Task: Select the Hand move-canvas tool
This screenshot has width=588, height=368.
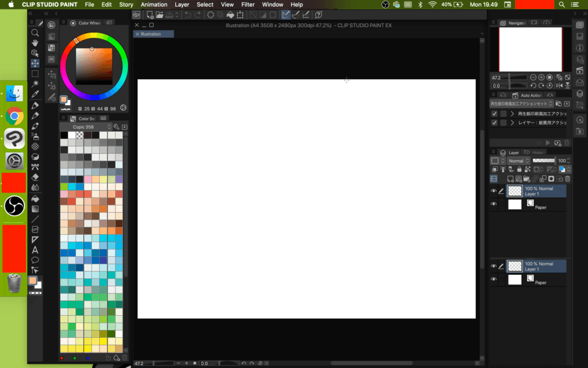Action: click(x=35, y=42)
